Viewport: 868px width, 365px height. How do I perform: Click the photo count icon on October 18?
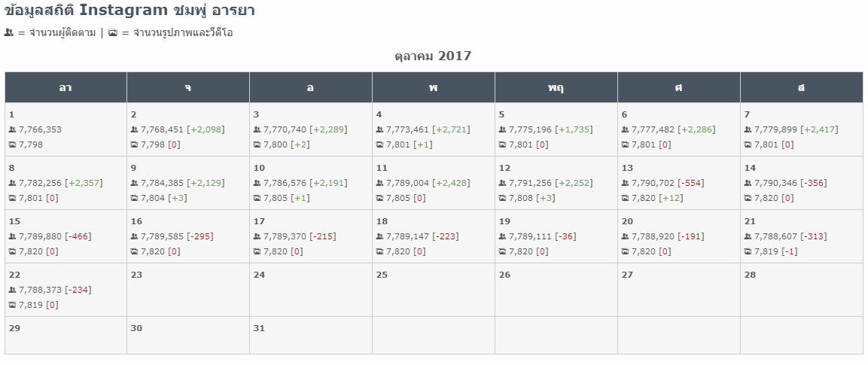[379, 251]
